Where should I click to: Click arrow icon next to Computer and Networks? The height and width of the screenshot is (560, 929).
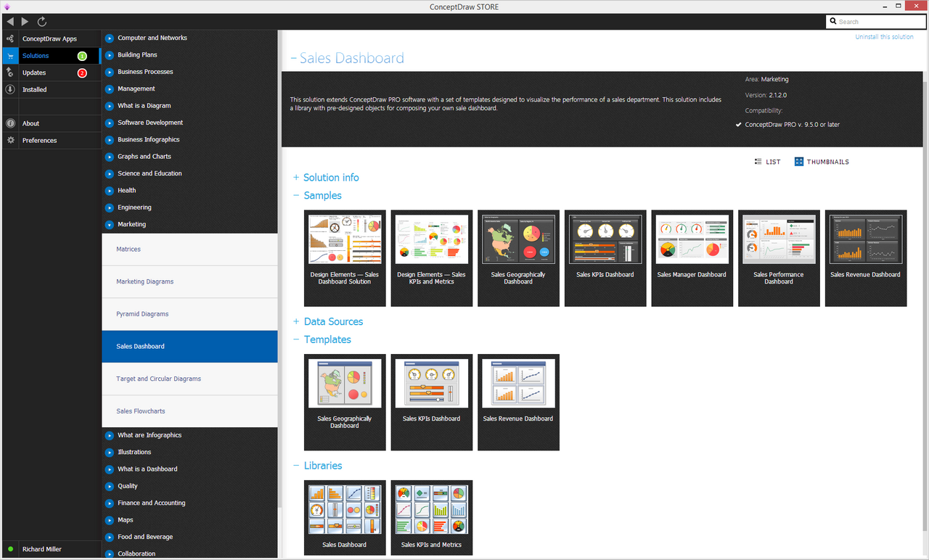(x=110, y=38)
